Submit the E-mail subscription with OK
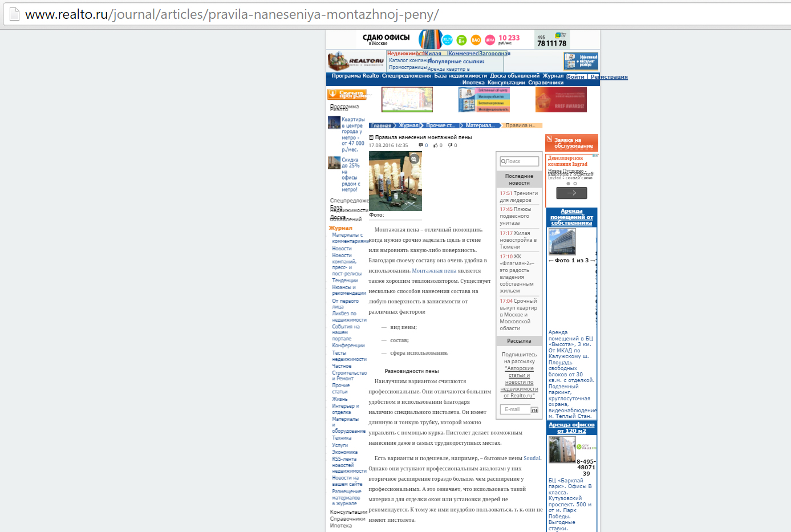 pos(534,410)
